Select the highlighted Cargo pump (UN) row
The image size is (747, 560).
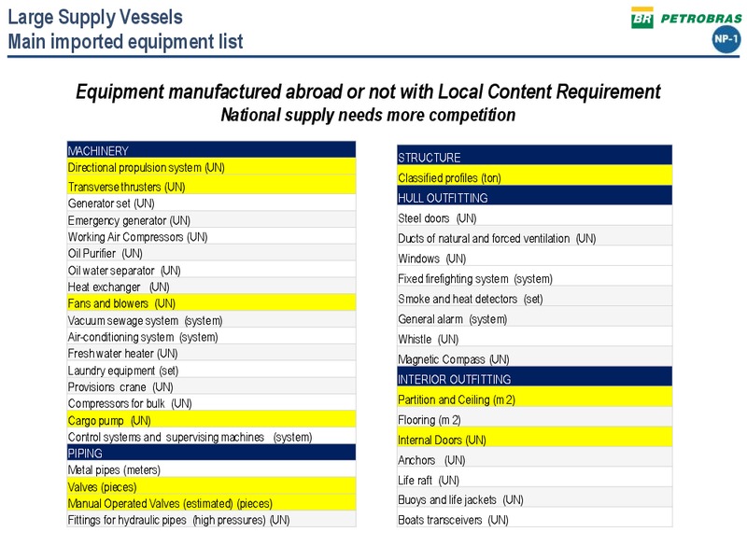click(x=211, y=419)
